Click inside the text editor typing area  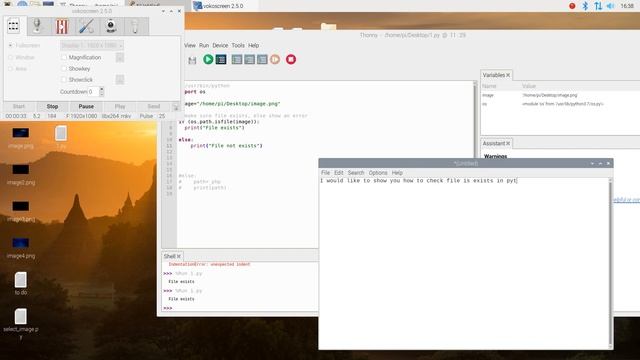[x=464, y=263]
